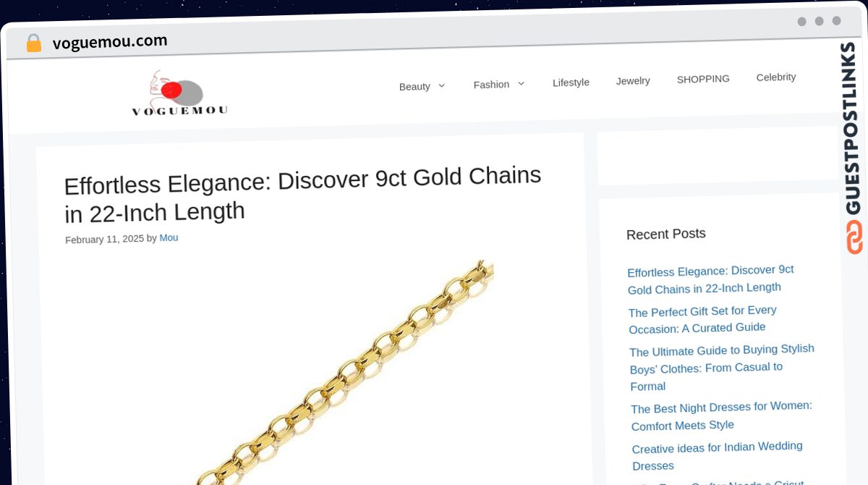The width and height of the screenshot is (868, 485).
Task: Expand the Beauty menu chevron
Action: 441,85
